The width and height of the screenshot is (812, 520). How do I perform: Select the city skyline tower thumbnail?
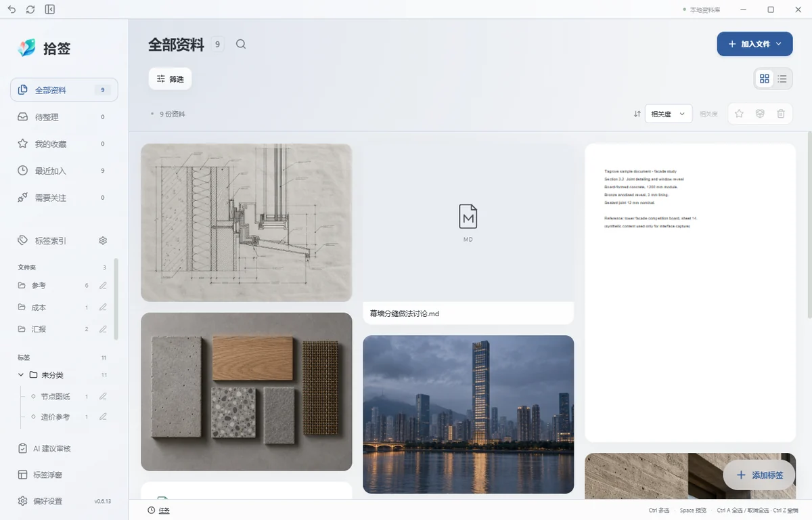468,414
